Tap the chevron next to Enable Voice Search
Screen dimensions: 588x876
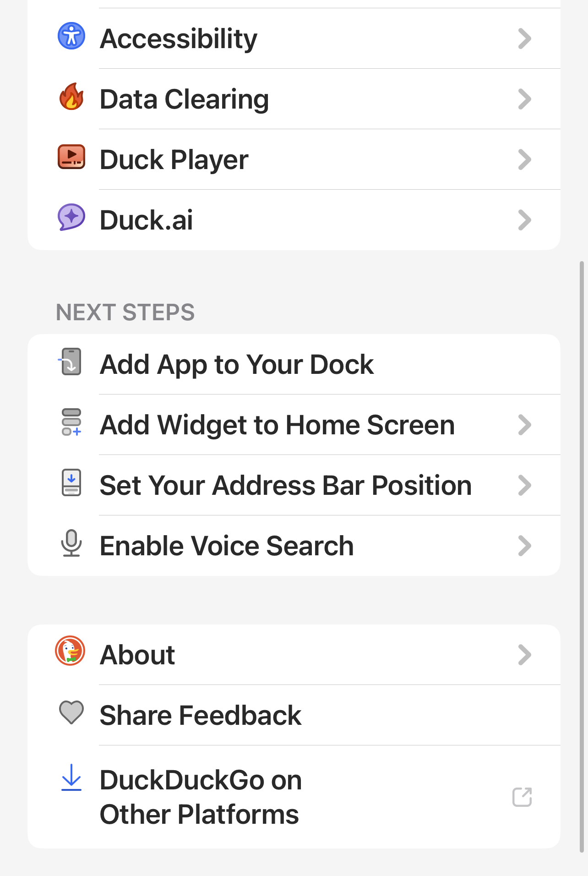pos(525,546)
